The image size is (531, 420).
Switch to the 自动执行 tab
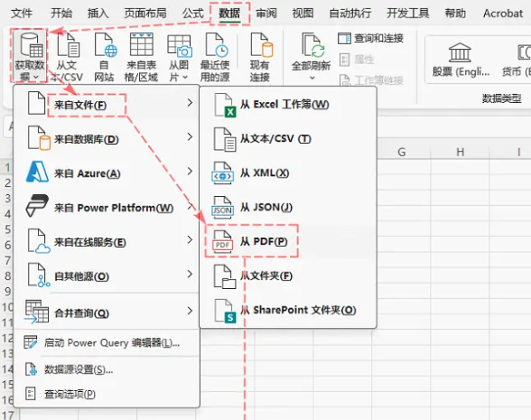click(x=350, y=14)
